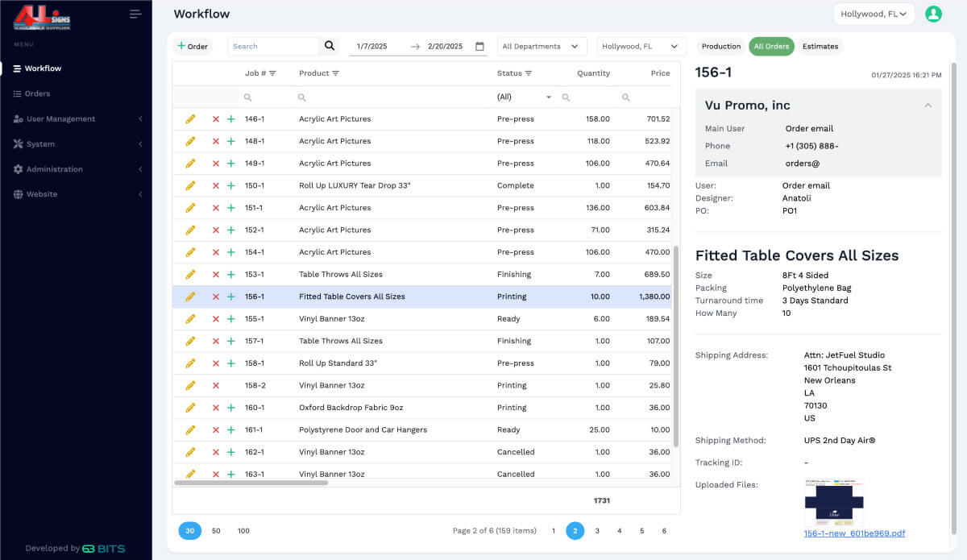Image resolution: width=967 pixels, height=560 pixels.
Task: Click the Job # column filter icon
Action: click(272, 73)
